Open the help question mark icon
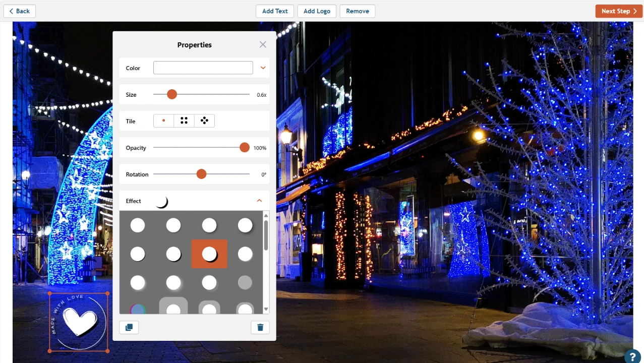Screen dimensions: 644x363 [632, 356]
